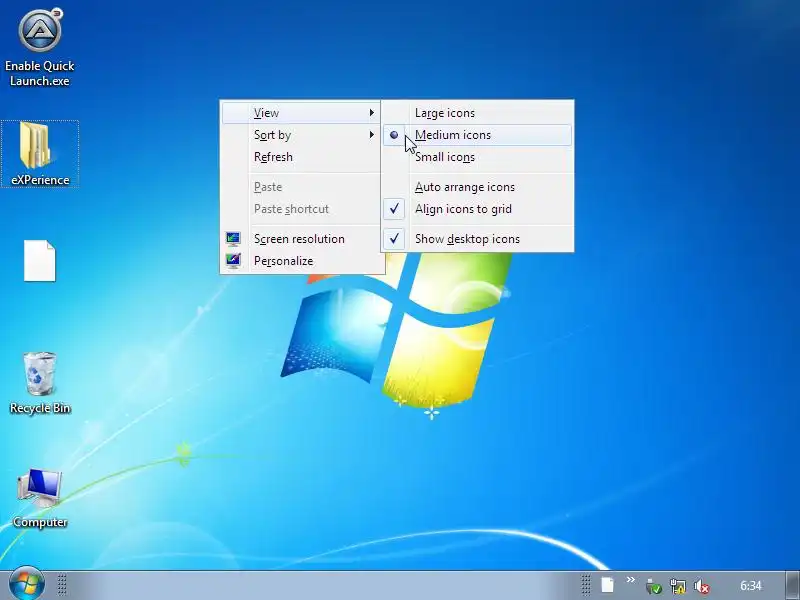Open the network status tray icon
This screenshot has width=800, height=600.
(678, 586)
